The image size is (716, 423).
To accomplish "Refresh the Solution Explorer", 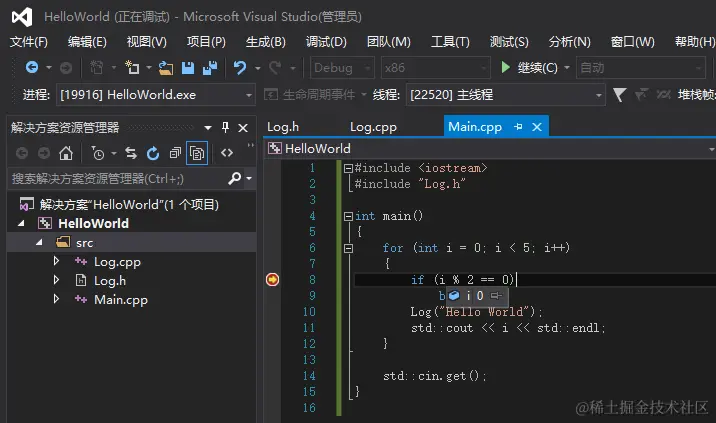I will [153, 153].
